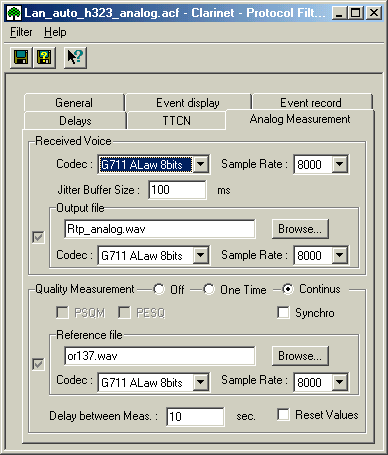
Task: Activate the context help arrow icon
Action: click(x=75, y=57)
